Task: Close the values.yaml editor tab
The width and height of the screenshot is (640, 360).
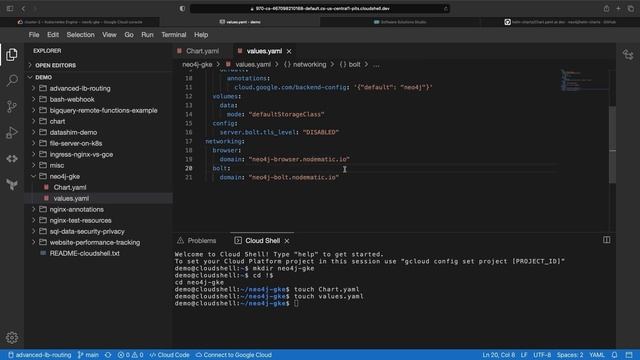Action: 289,51
